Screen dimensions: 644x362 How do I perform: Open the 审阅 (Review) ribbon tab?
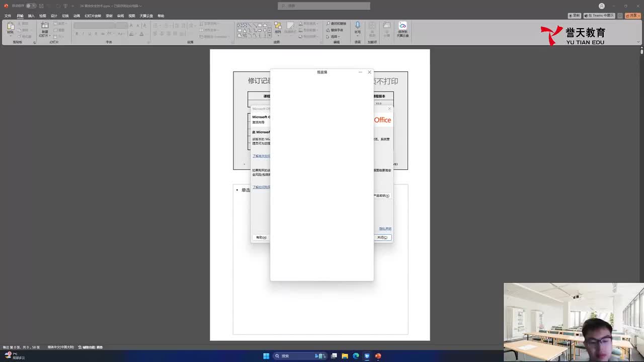coord(120,16)
